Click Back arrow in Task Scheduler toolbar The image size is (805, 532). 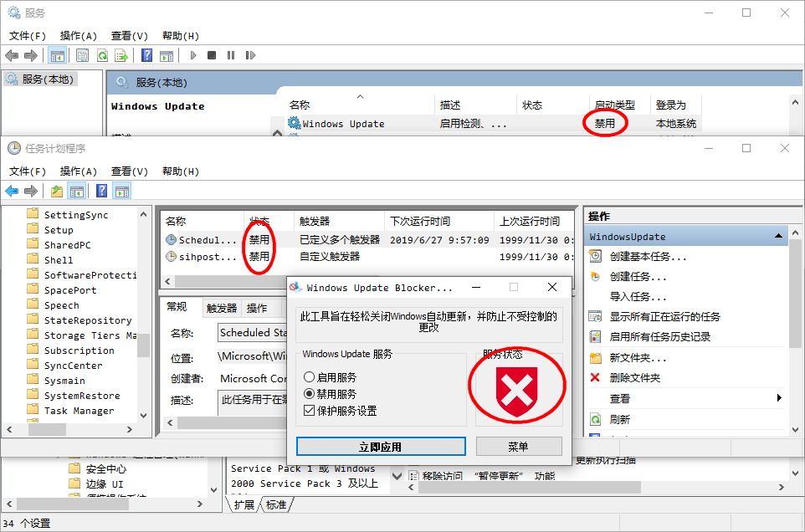(x=12, y=192)
